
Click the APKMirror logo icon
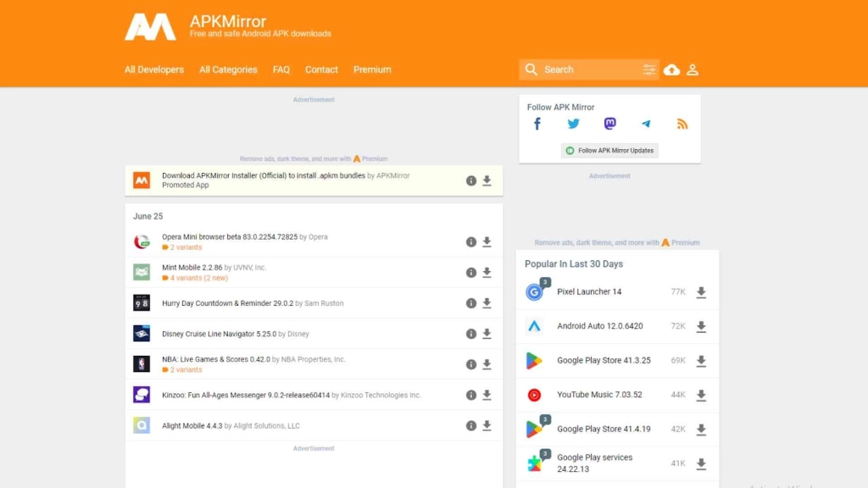pyautogui.click(x=150, y=27)
